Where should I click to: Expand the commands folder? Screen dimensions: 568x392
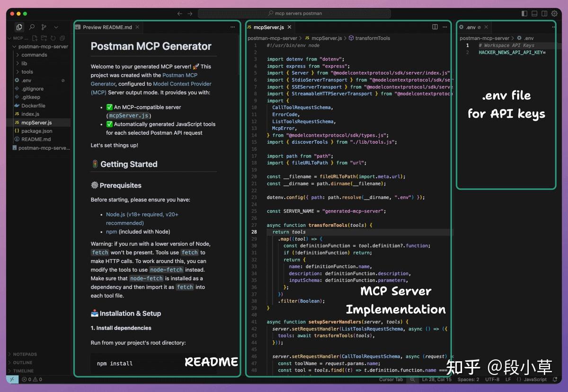(x=34, y=55)
